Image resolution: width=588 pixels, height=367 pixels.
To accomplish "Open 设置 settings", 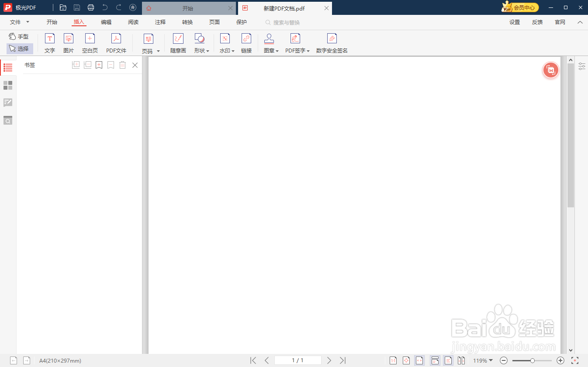I will 515,22.
